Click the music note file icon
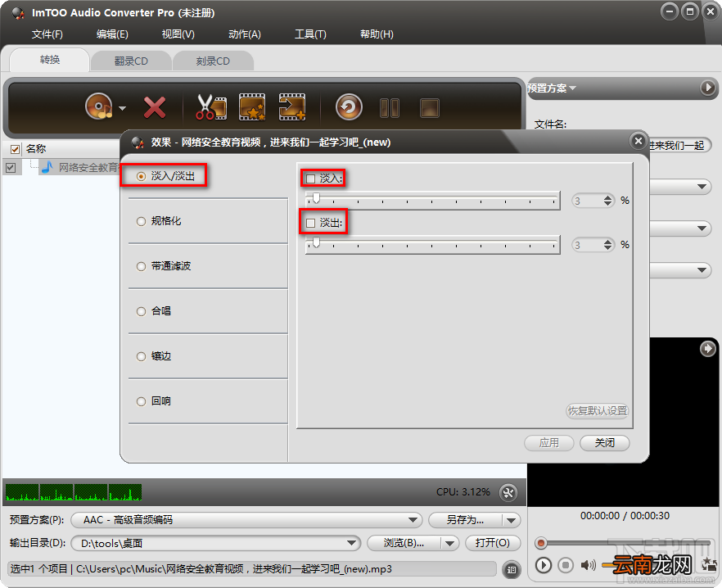The image size is (722, 588). click(x=47, y=167)
